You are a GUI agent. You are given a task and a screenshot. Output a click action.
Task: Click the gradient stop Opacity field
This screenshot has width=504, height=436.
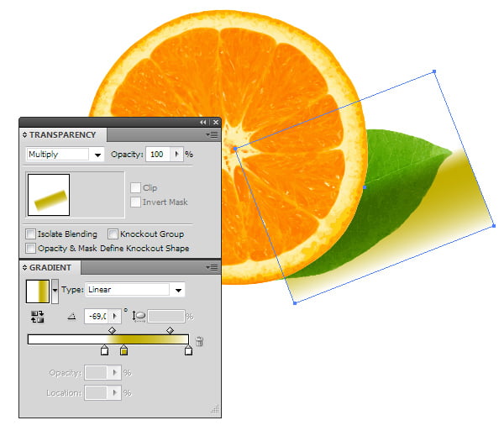coord(96,373)
